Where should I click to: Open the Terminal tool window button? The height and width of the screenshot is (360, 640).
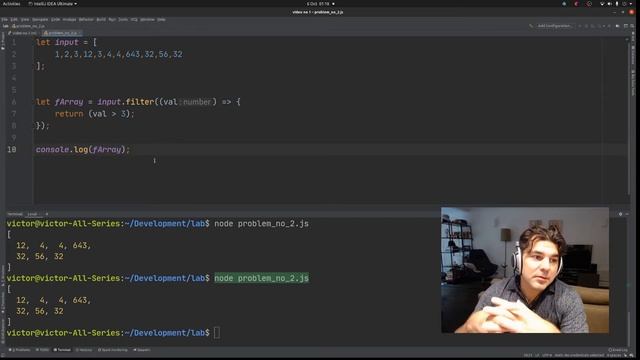[x=62, y=350]
